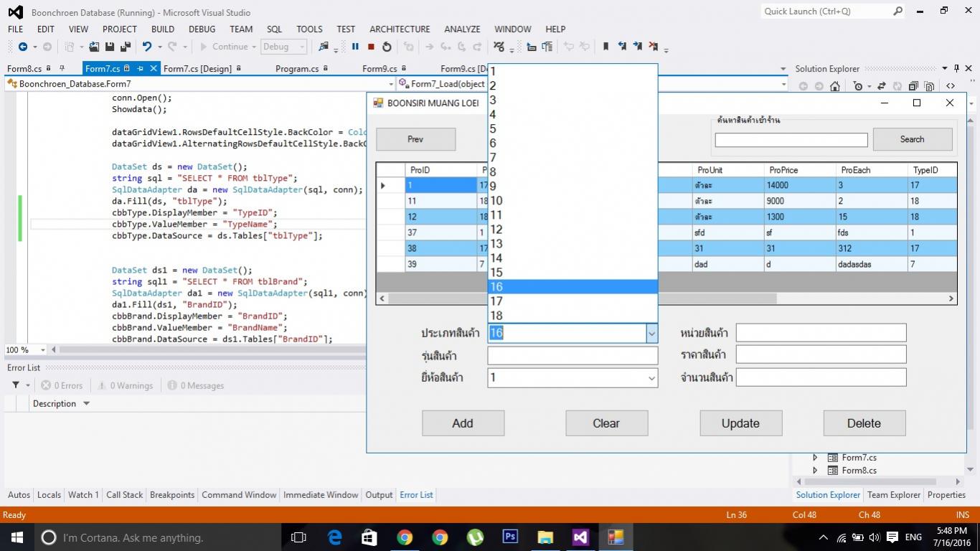
Task: Collapse All in Solution Explorer toolbar
Action: (x=913, y=86)
